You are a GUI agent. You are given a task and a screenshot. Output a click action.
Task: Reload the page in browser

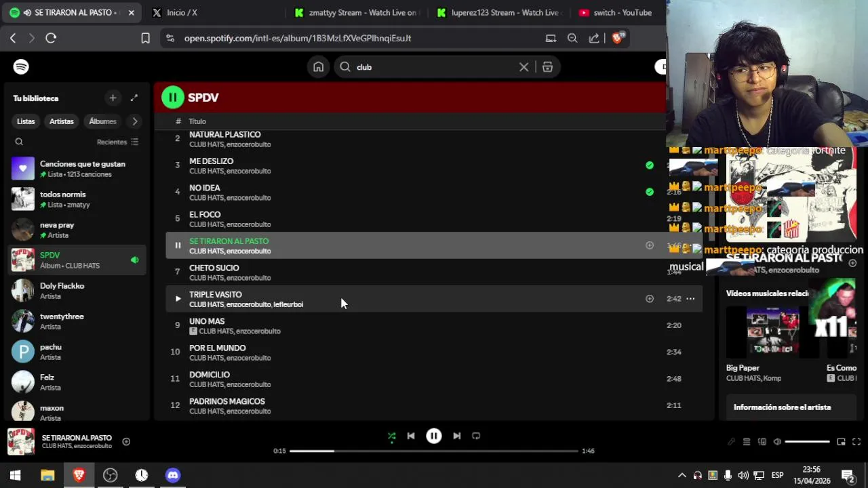tap(51, 38)
